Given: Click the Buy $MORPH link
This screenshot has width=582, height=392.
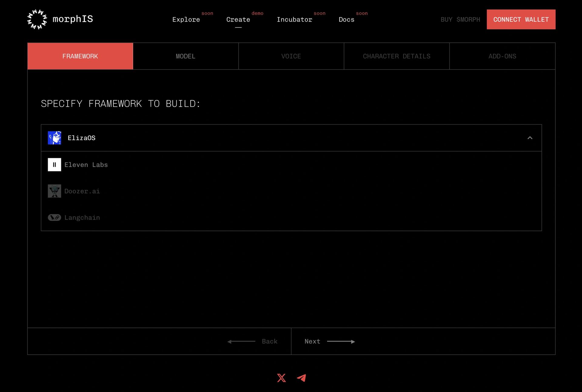Looking at the screenshot, I should [460, 19].
